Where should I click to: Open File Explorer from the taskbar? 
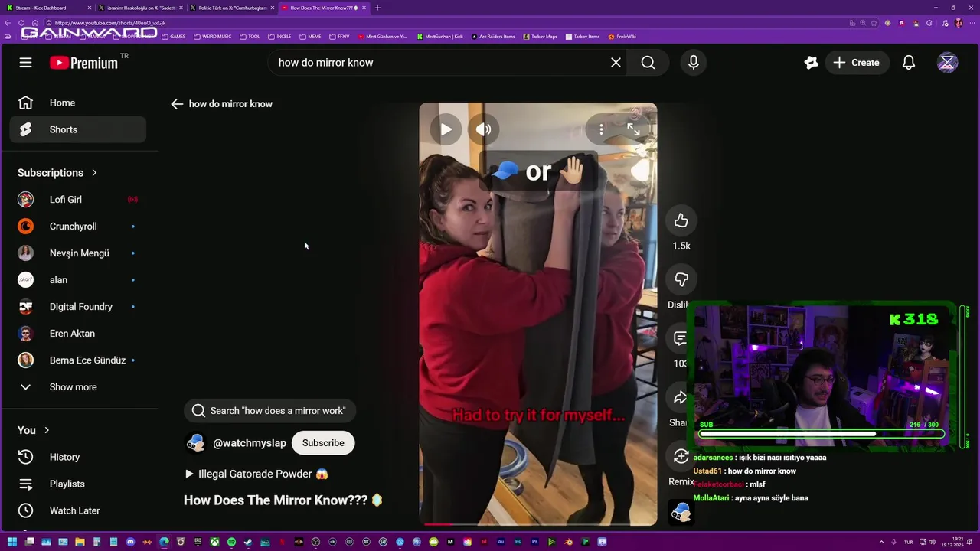pyautogui.click(x=80, y=542)
